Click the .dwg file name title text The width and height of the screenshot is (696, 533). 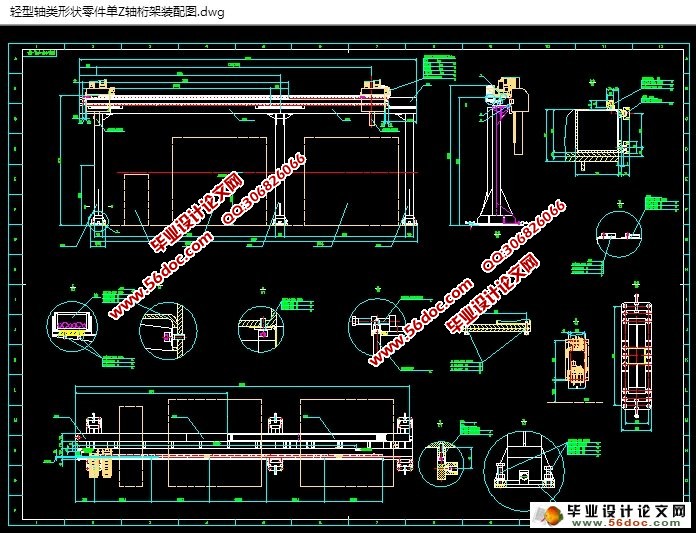click(x=116, y=12)
